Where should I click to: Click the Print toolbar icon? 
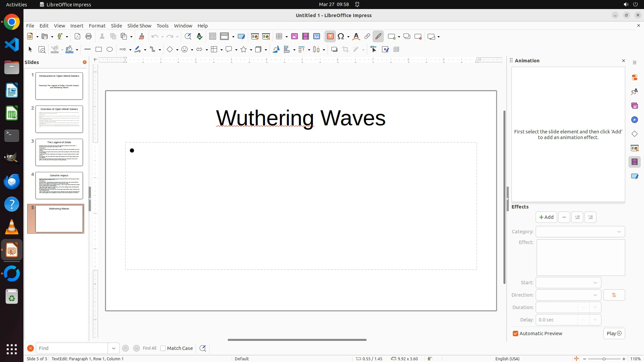tap(89, 37)
